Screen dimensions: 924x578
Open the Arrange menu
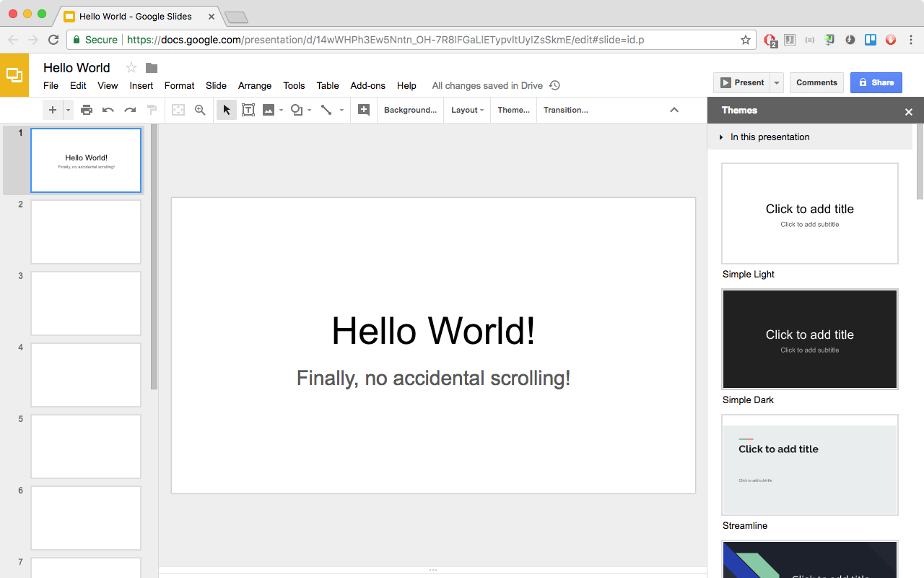click(x=254, y=85)
